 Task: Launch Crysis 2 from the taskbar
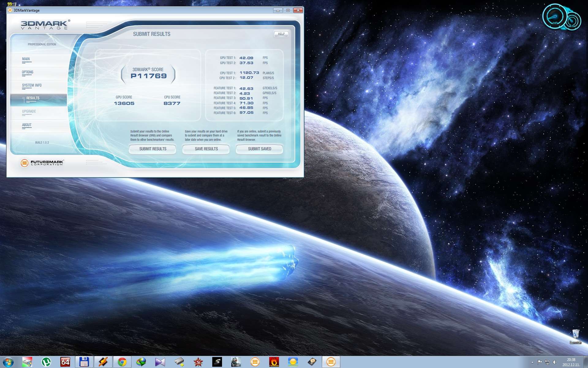[236, 362]
